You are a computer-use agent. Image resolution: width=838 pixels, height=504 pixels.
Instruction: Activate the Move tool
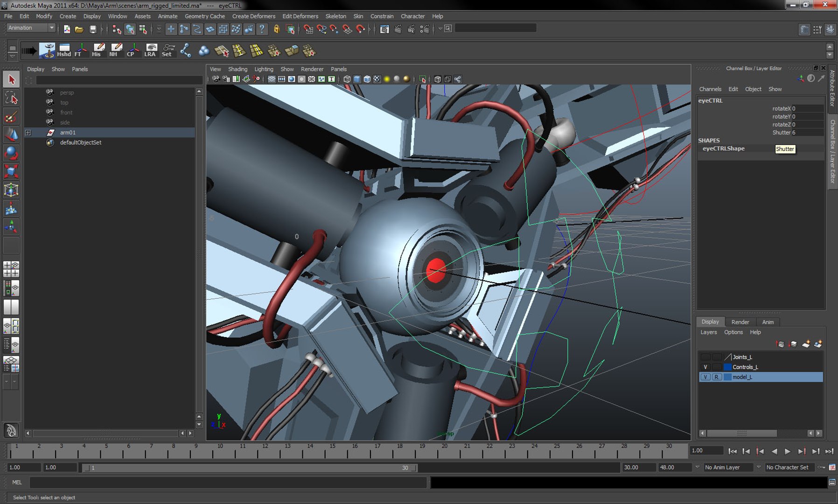11,135
